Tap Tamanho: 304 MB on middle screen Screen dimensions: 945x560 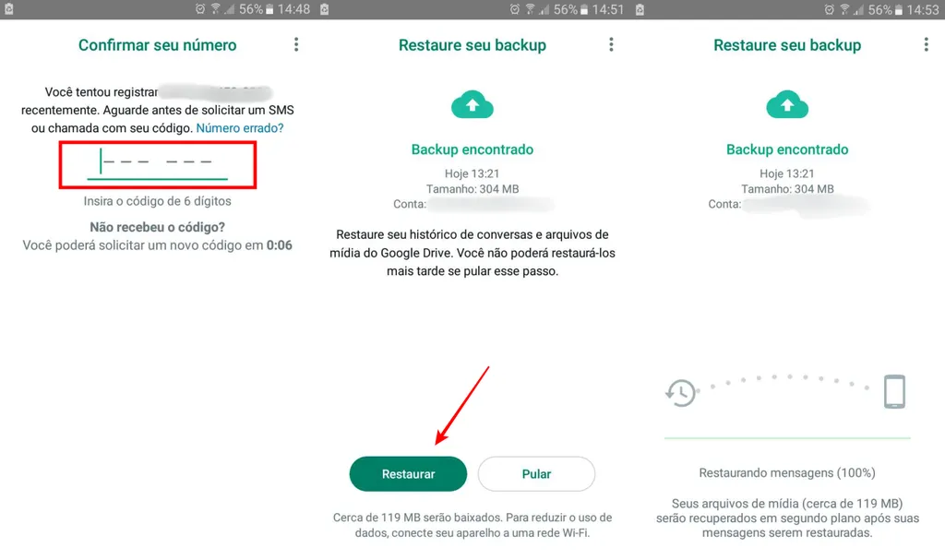pyautogui.click(x=472, y=189)
